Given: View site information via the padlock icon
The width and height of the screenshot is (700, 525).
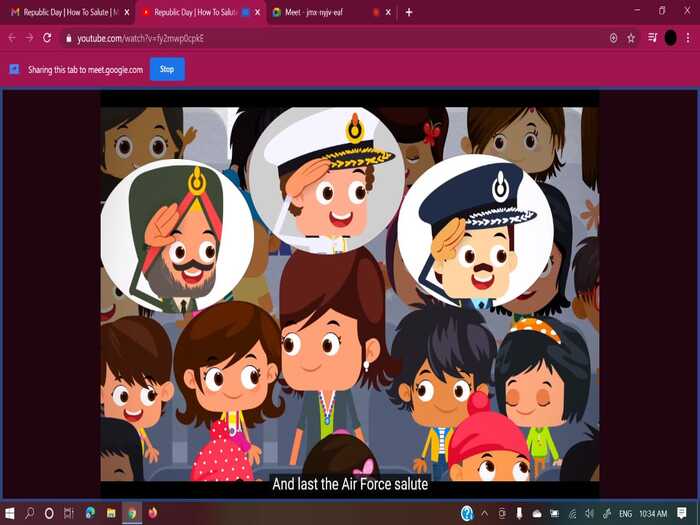Looking at the screenshot, I should pos(68,39).
